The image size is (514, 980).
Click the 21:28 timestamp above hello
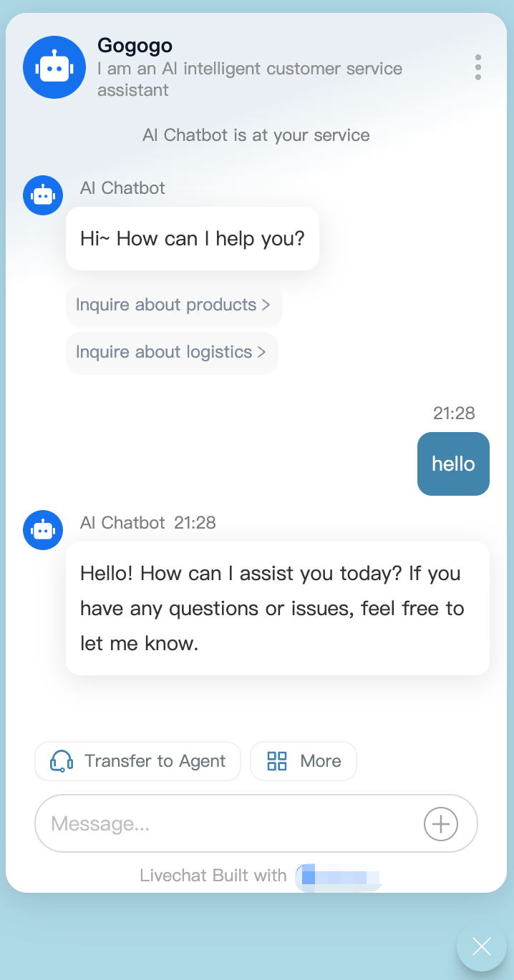454,413
